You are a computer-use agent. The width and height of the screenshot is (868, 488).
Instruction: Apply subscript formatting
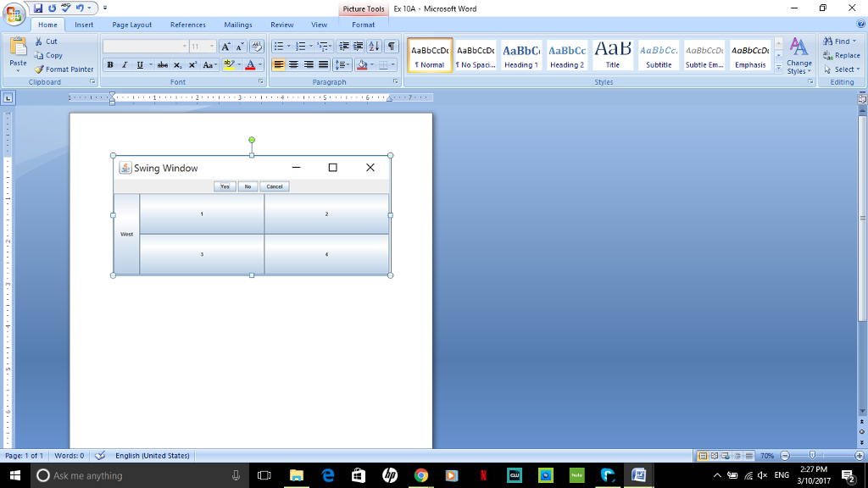177,64
